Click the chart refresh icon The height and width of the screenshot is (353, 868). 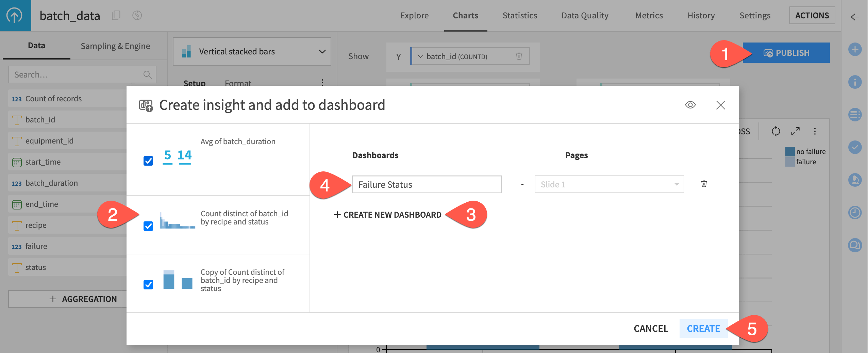coord(776,131)
